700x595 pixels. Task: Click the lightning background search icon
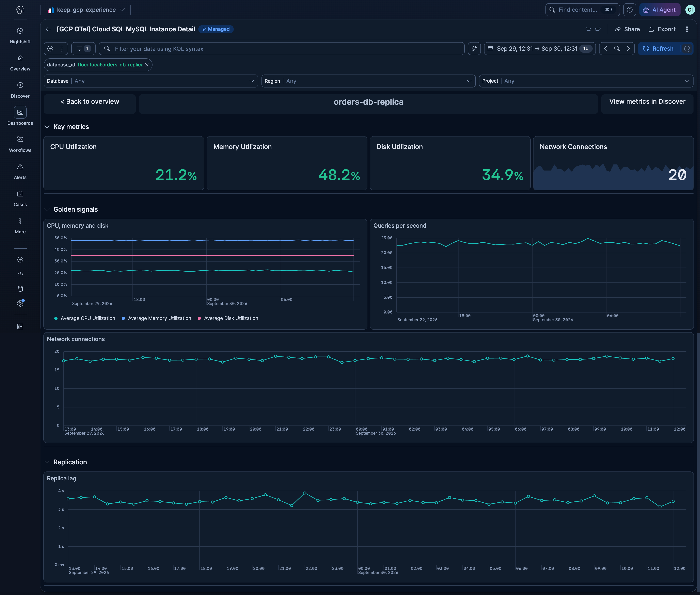[474, 49]
